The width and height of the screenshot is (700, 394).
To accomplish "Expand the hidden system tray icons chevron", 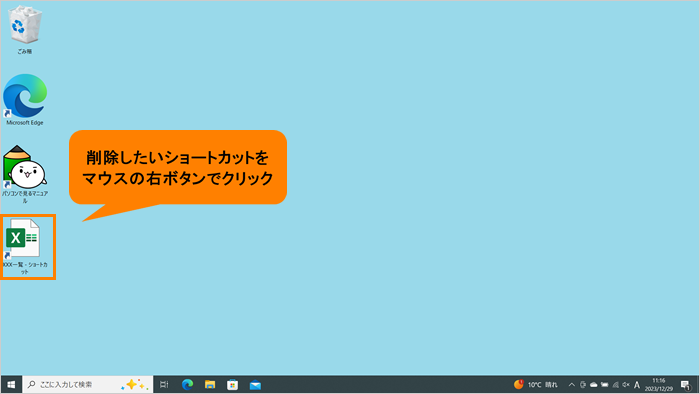I will (571, 384).
